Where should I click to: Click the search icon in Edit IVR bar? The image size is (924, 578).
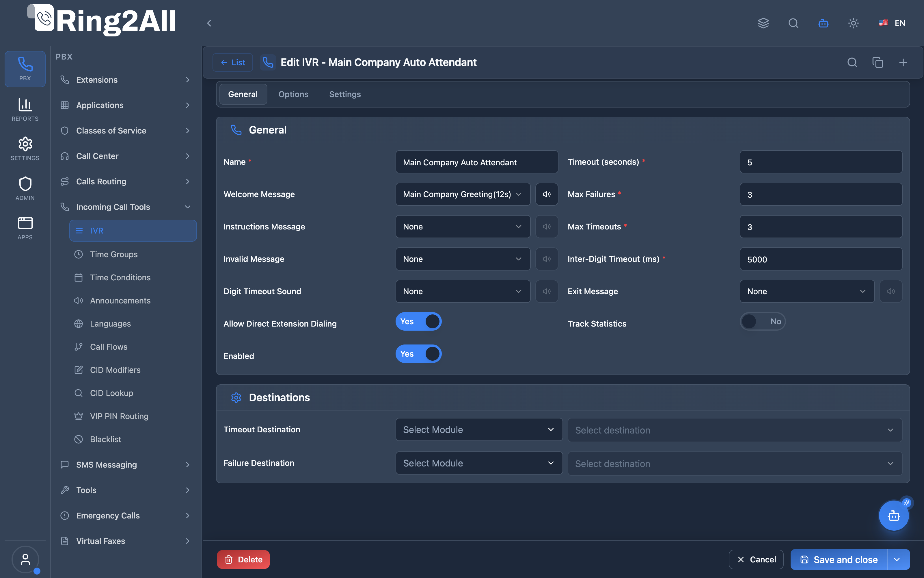852,62
